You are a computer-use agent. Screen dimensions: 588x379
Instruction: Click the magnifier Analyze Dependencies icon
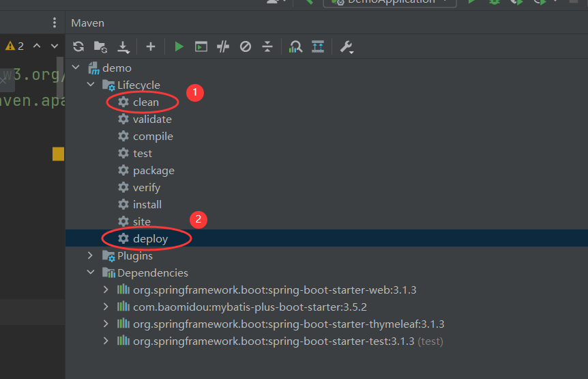point(295,46)
